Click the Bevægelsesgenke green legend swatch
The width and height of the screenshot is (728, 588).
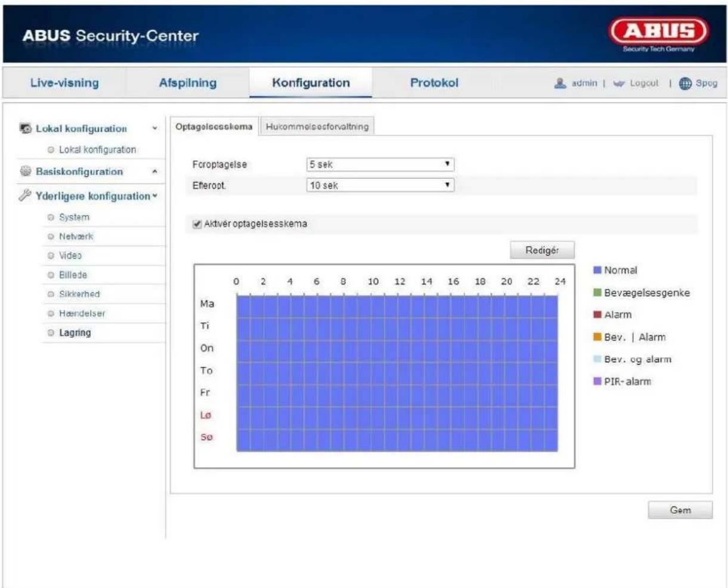point(597,293)
